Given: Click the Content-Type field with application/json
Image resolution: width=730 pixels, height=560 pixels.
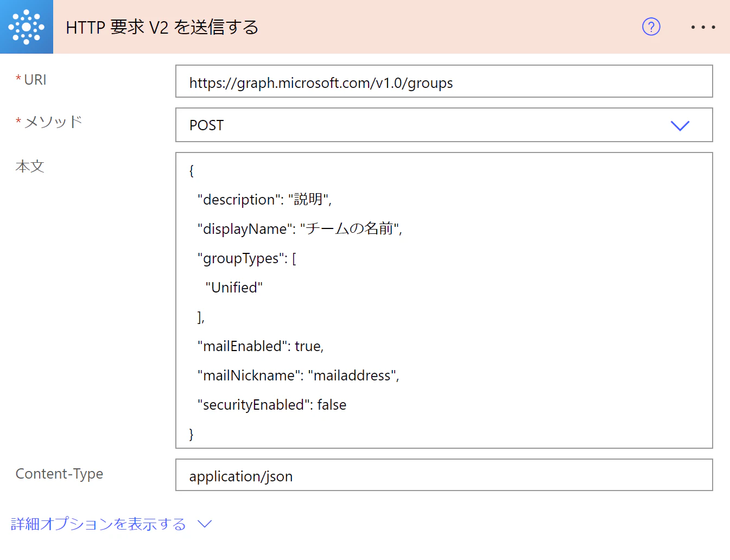Looking at the screenshot, I should click(444, 475).
